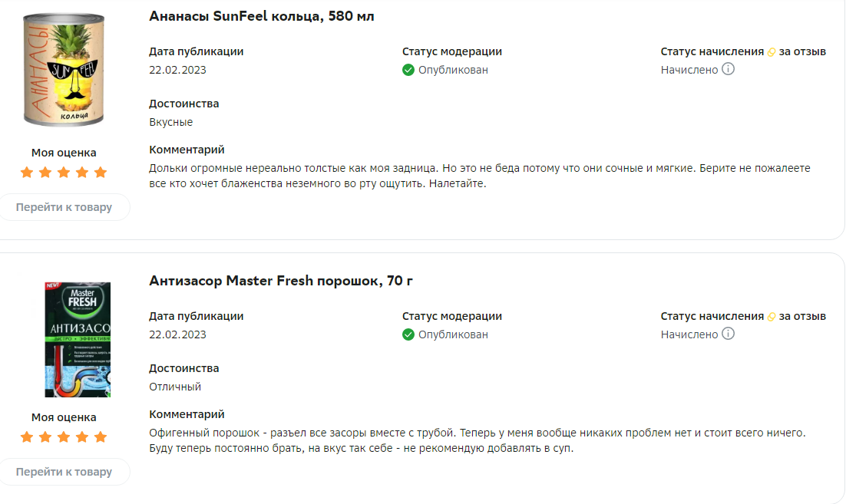Screen dimensions: 846x504
Task: Click the pineapple review comment text
Action: [x=480, y=176]
